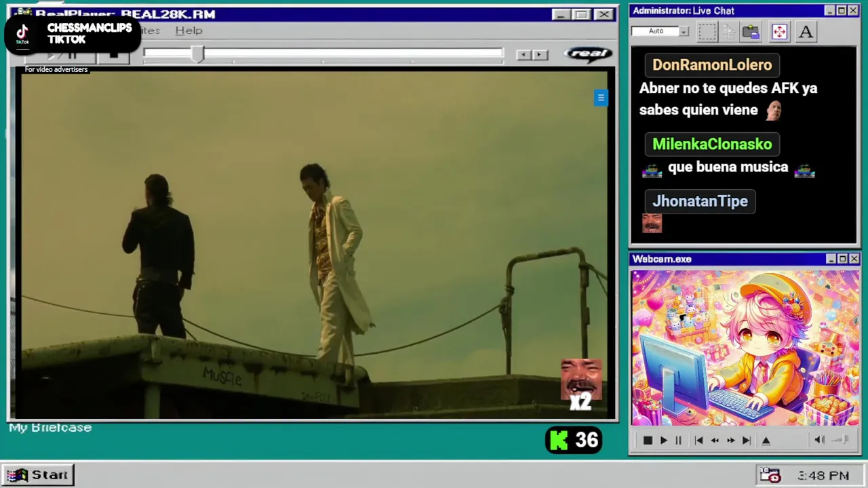The image size is (868, 488).
Task: Click the green K 36 counter badge
Action: point(574,441)
